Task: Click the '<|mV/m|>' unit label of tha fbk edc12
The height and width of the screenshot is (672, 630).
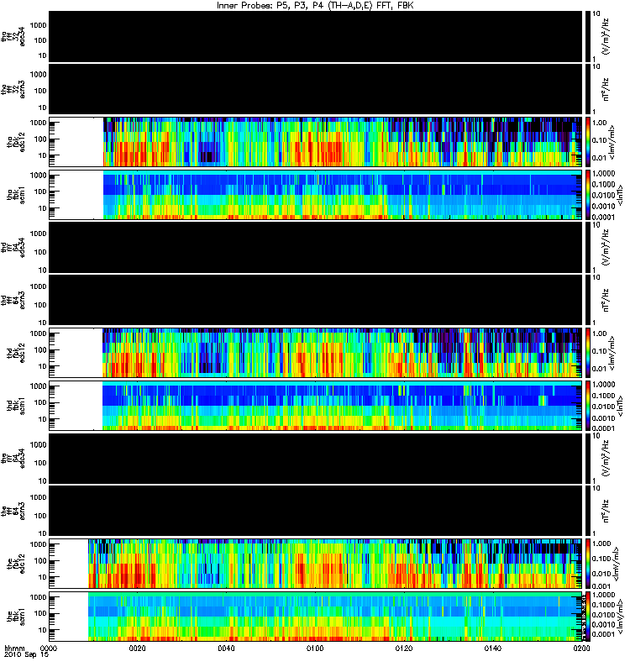Action: point(612,143)
